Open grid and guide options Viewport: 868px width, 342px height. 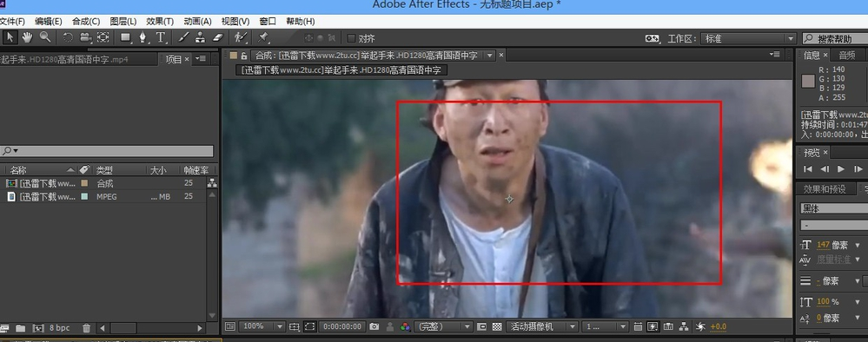point(295,326)
